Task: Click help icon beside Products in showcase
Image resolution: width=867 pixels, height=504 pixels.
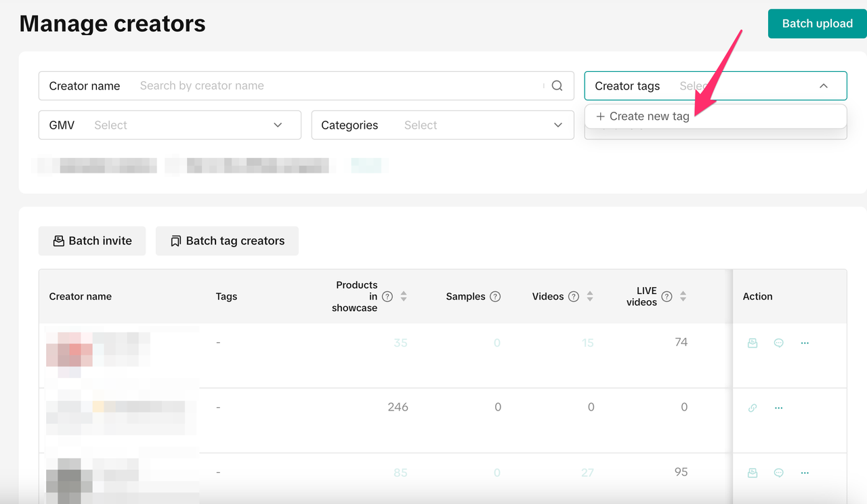Action: pyautogui.click(x=387, y=297)
